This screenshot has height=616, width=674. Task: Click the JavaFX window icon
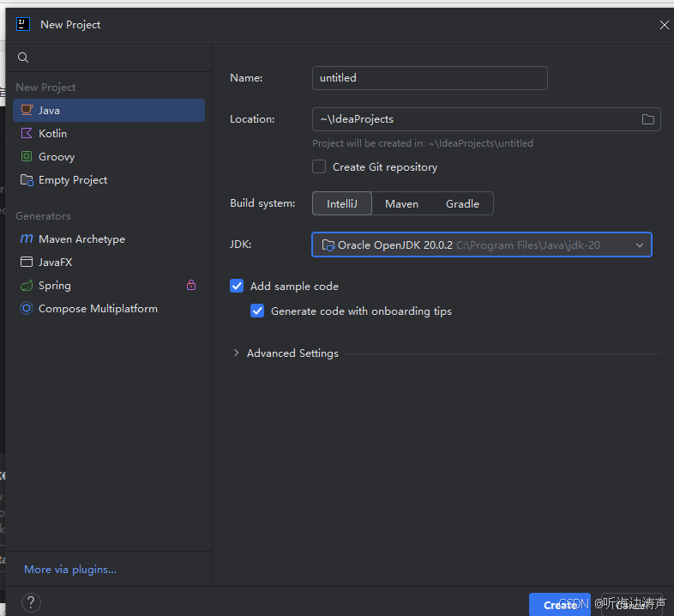pos(27,262)
